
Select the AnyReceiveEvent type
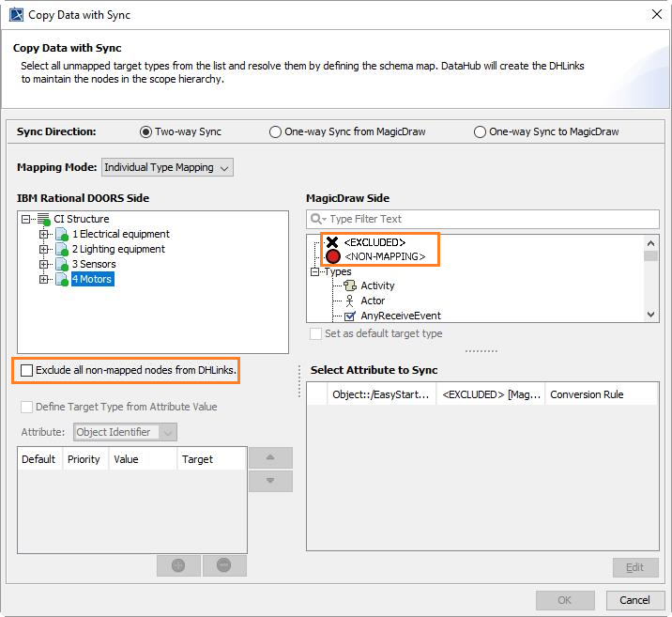click(401, 316)
